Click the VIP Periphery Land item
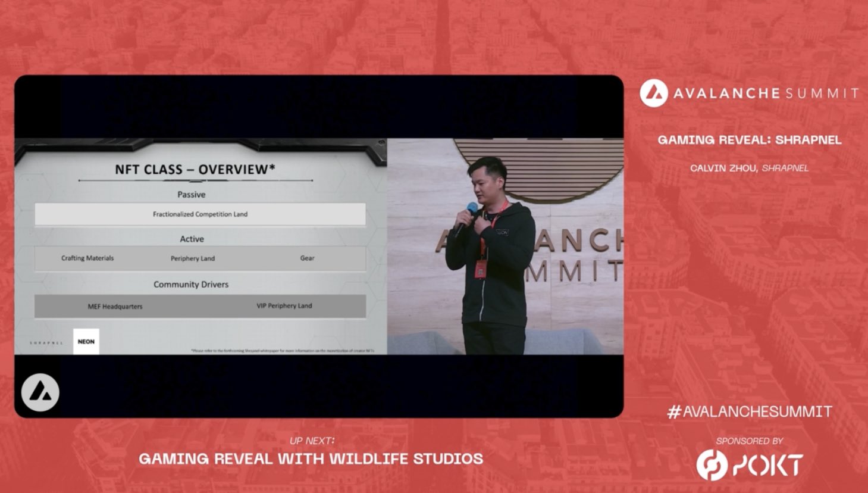Viewport: 868px width, 493px height. click(284, 306)
